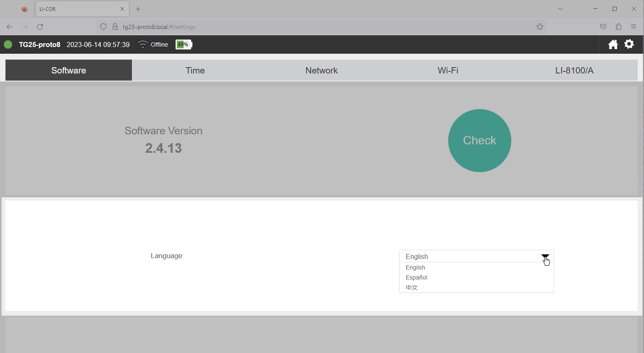Open the browser extensions icon
This screenshot has width=644, height=353.
pyautogui.click(x=618, y=27)
